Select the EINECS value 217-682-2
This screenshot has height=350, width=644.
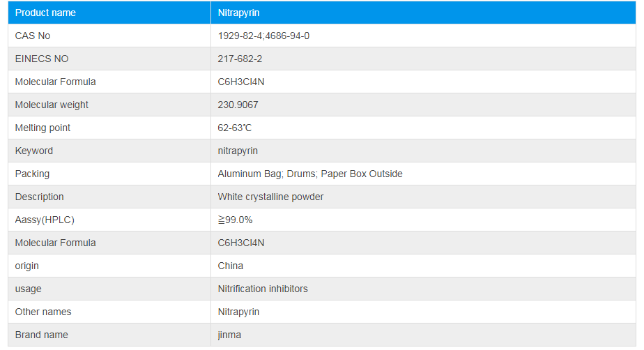(240, 59)
